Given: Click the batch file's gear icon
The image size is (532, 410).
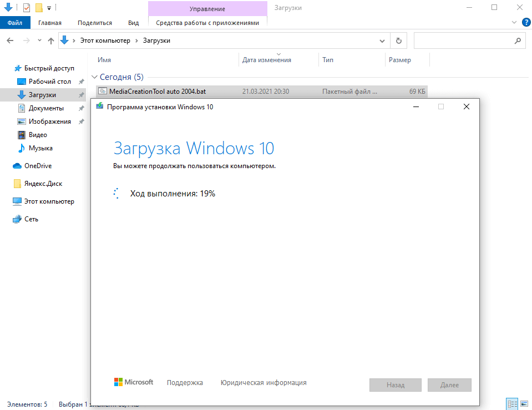Looking at the screenshot, I should pos(103,91).
